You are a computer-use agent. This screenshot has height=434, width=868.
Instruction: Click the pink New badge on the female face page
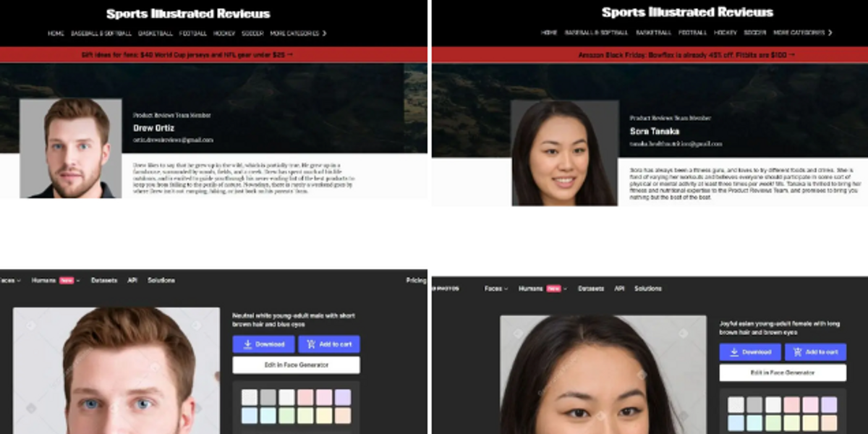point(553,289)
